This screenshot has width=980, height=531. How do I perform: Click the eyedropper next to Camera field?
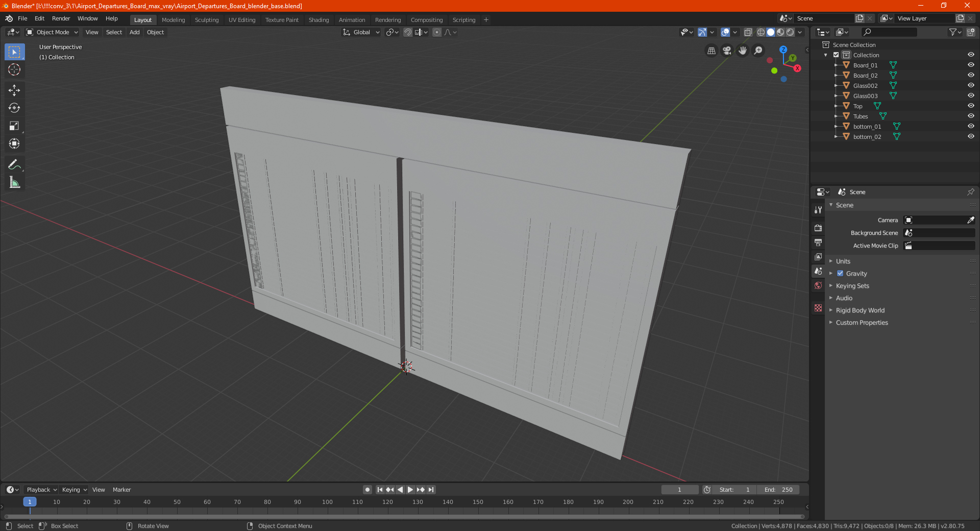(970, 220)
